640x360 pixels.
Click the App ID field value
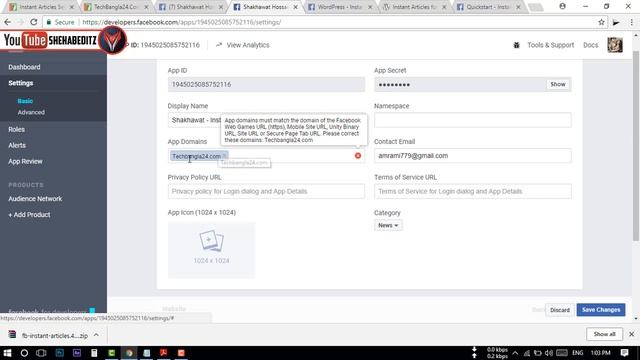point(266,84)
